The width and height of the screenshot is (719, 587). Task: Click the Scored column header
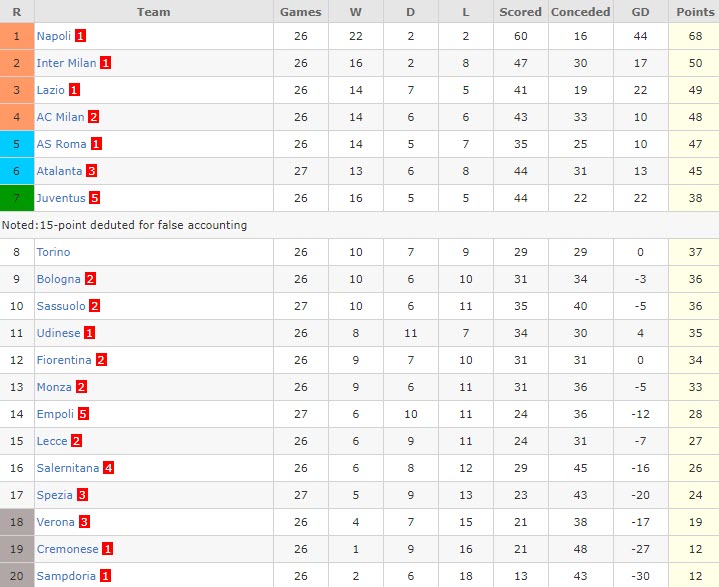coord(519,12)
